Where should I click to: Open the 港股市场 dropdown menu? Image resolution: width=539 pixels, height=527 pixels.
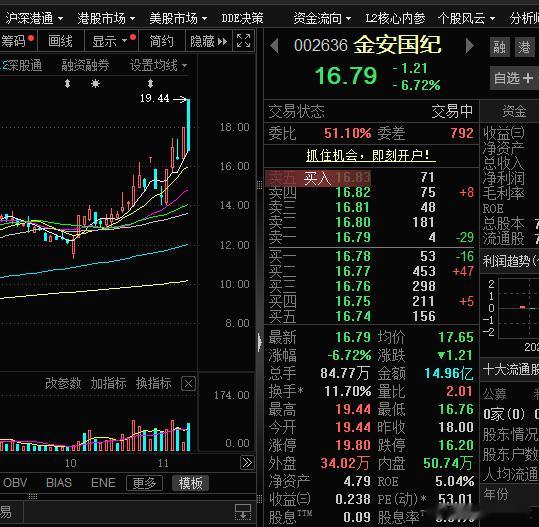[106, 18]
